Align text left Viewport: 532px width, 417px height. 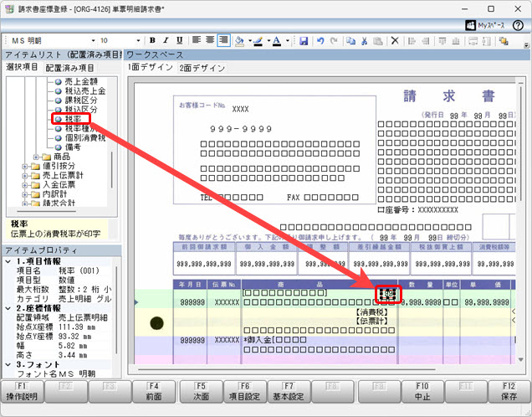(x=197, y=40)
